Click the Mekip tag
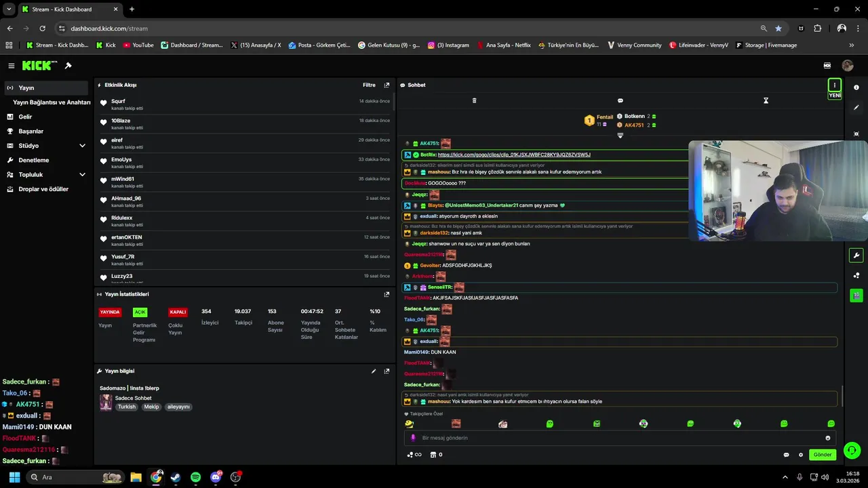 151,407
